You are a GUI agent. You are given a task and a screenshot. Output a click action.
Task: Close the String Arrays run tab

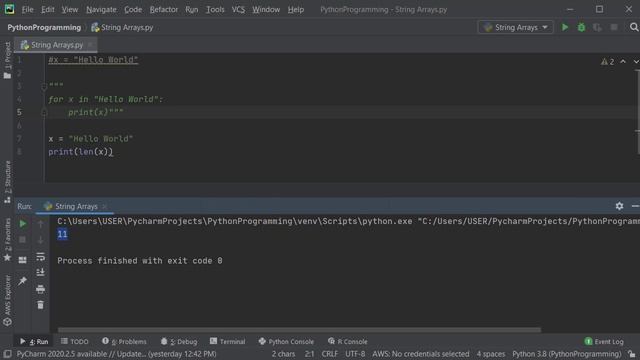point(104,207)
